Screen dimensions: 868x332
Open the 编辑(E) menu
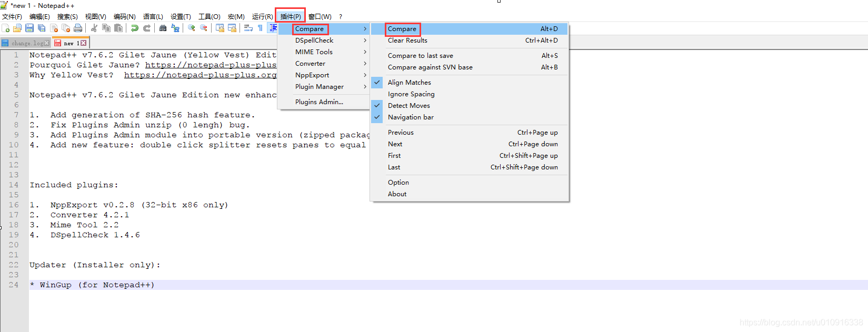pos(40,17)
